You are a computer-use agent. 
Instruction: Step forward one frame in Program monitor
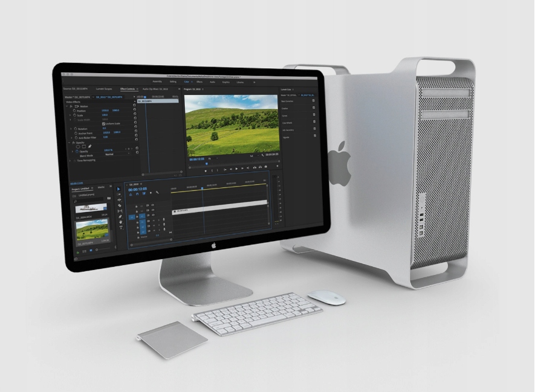tap(242, 169)
